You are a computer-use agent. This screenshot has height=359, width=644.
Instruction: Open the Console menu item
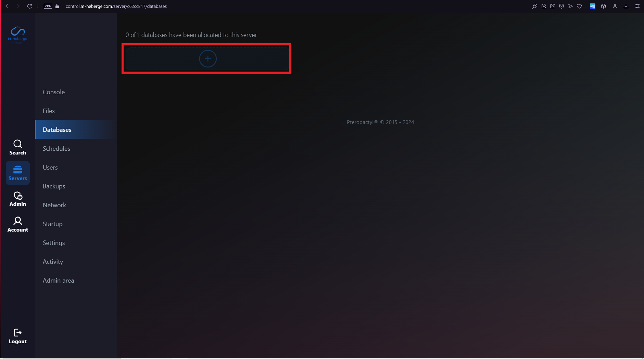pyautogui.click(x=54, y=92)
